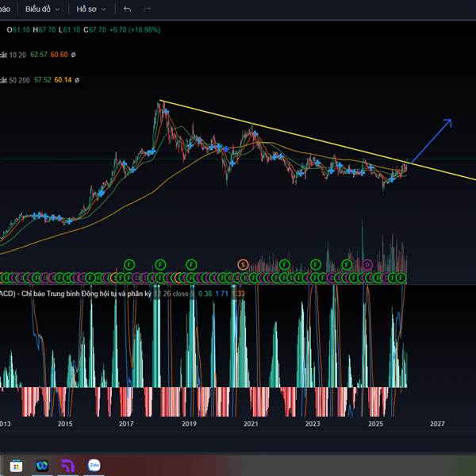
Task: Click the 2019 label on time axis
Action: click(189, 424)
